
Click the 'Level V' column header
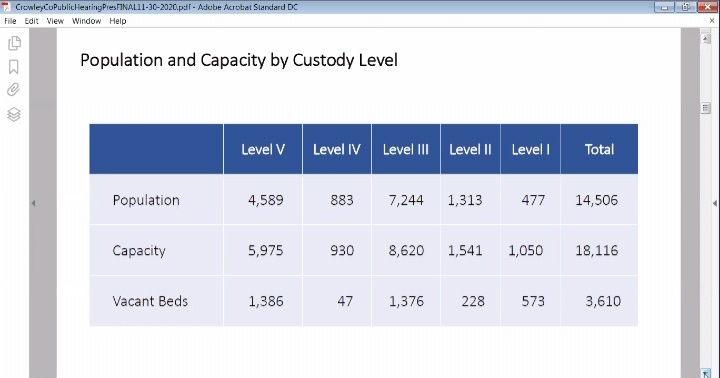(263, 149)
